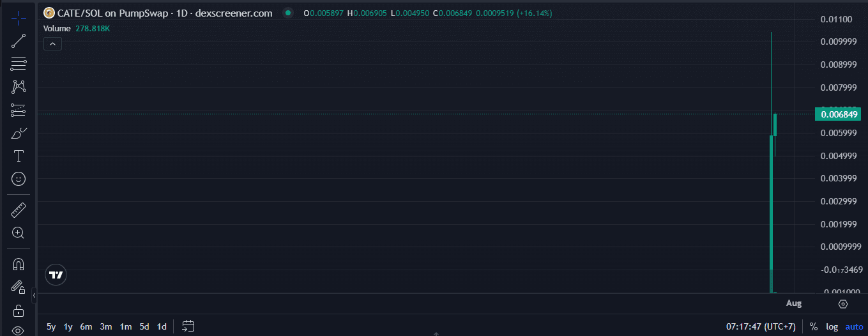868x336 pixels.
Task: Choose the XABCD pattern tool
Action: tap(19, 87)
